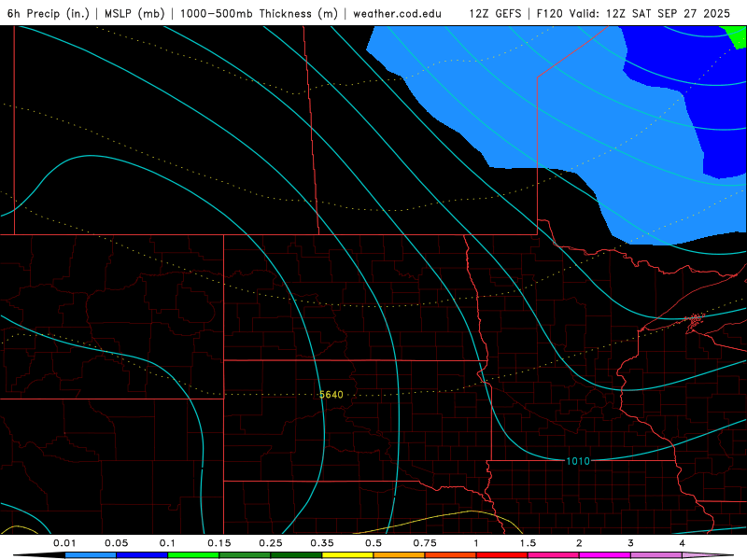Click the 1.5 legend value
The width and height of the screenshot is (747, 560).
[x=528, y=543]
